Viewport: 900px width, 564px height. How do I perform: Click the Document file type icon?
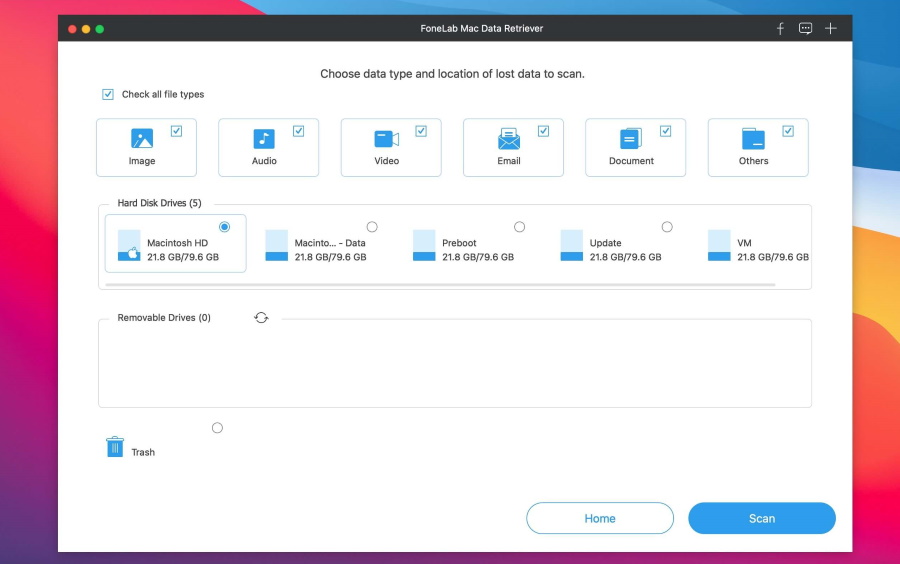coord(630,139)
